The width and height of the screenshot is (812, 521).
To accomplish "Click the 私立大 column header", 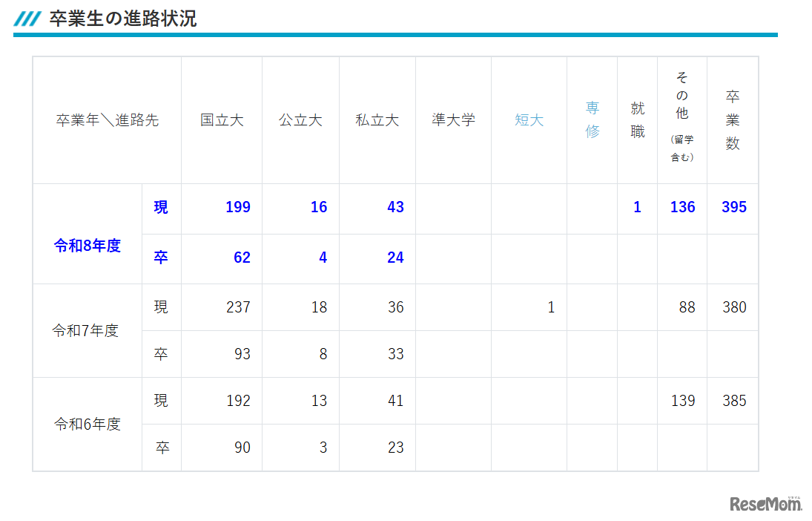I will pyautogui.click(x=377, y=120).
